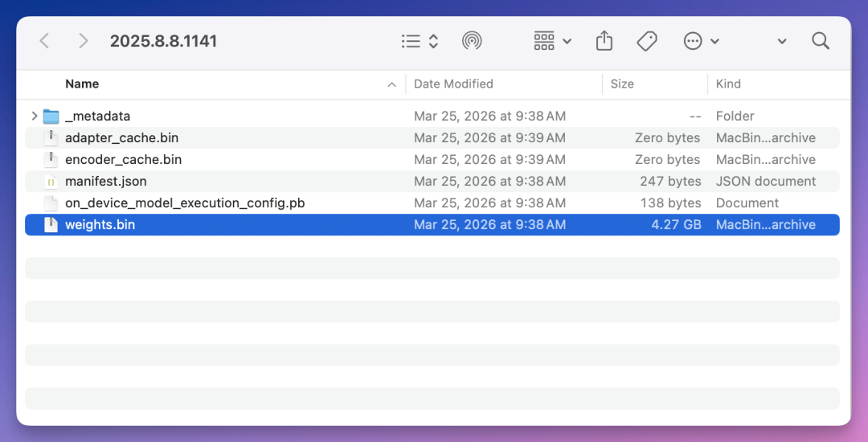This screenshot has width=868, height=442.
Task: Open the Group By grid dropdown
Action: 552,41
